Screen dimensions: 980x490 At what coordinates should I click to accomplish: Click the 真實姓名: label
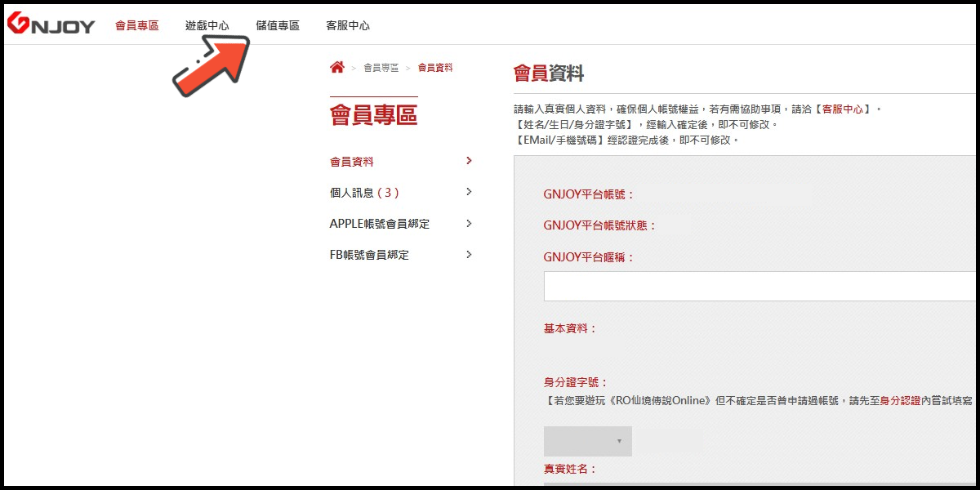(571, 470)
